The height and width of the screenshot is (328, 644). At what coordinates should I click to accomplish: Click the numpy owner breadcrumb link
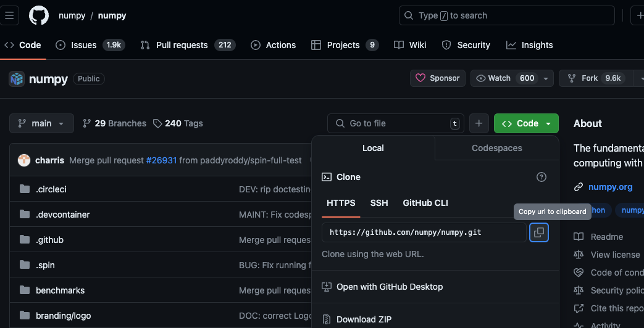click(x=72, y=15)
